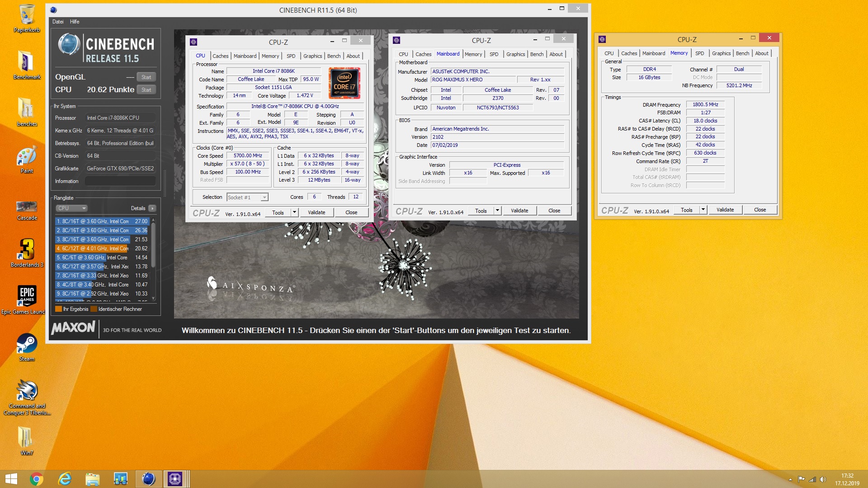Open ranking Details arrow button
The width and height of the screenshot is (868, 488).
[x=152, y=208]
